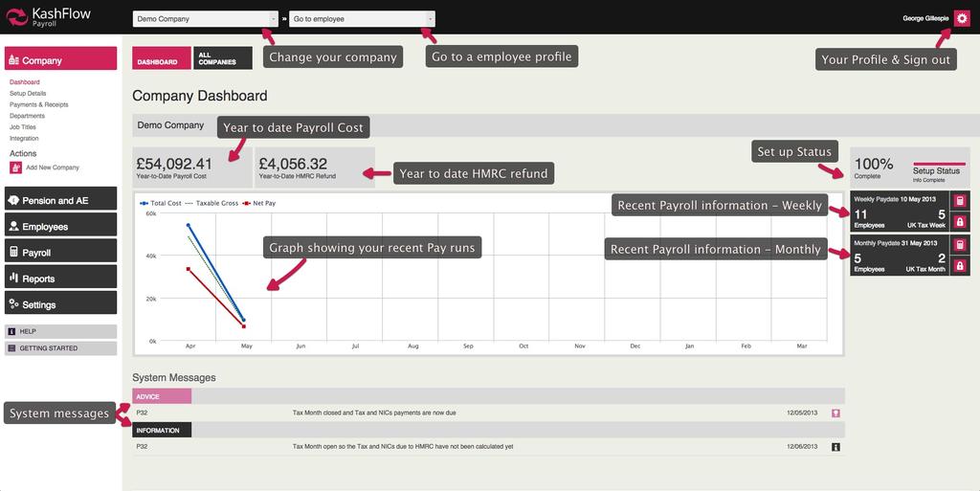Click the weekly payroll calculator icon
The width and height of the screenshot is (980, 491).
tap(960, 201)
